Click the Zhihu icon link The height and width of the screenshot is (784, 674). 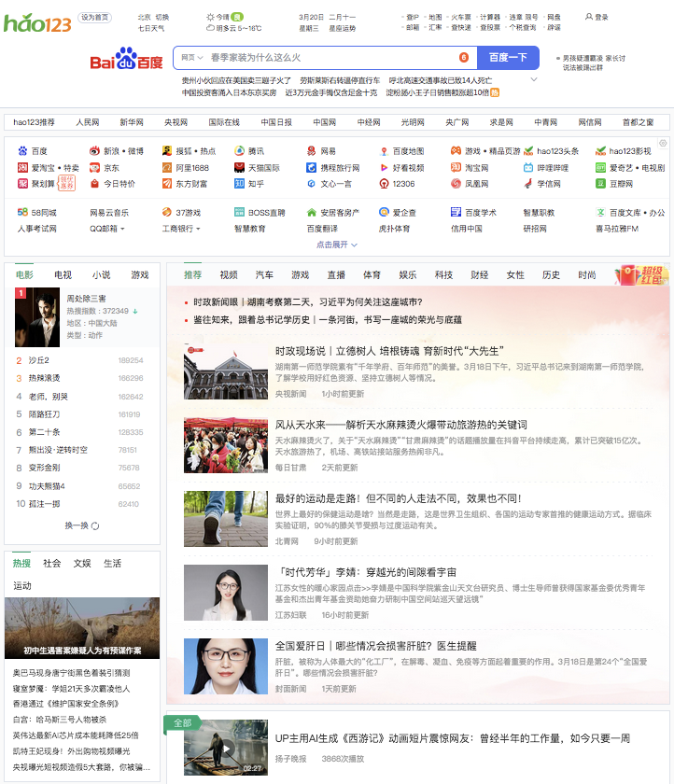[x=240, y=184]
